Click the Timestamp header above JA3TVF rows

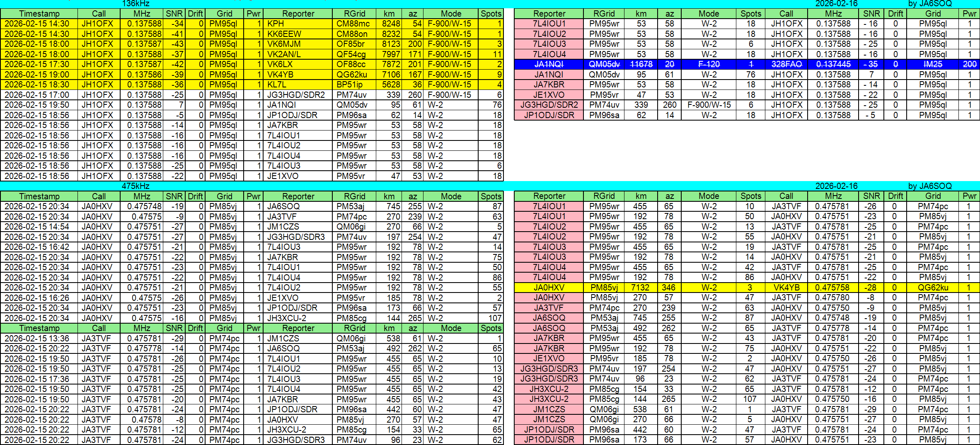click(39, 328)
